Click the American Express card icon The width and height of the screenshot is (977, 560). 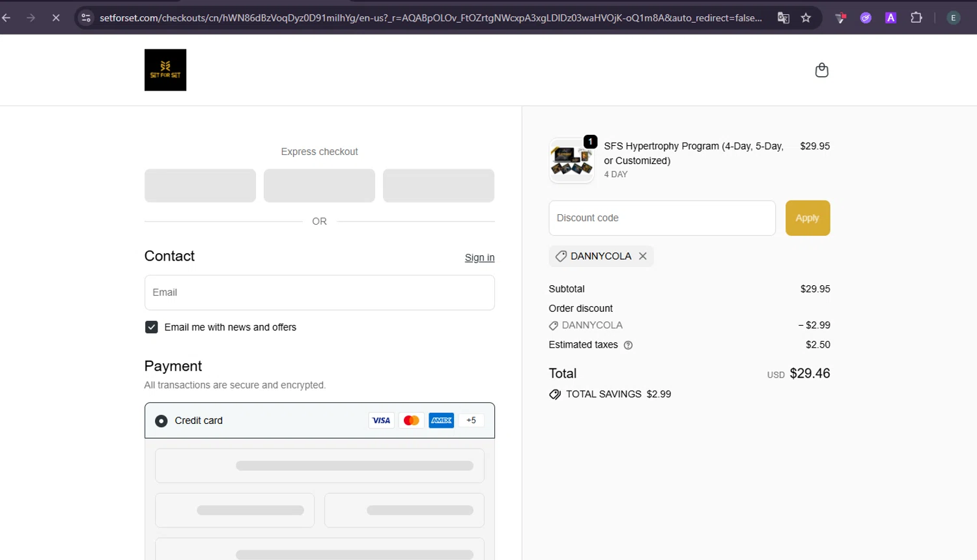click(x=441, y=421)
